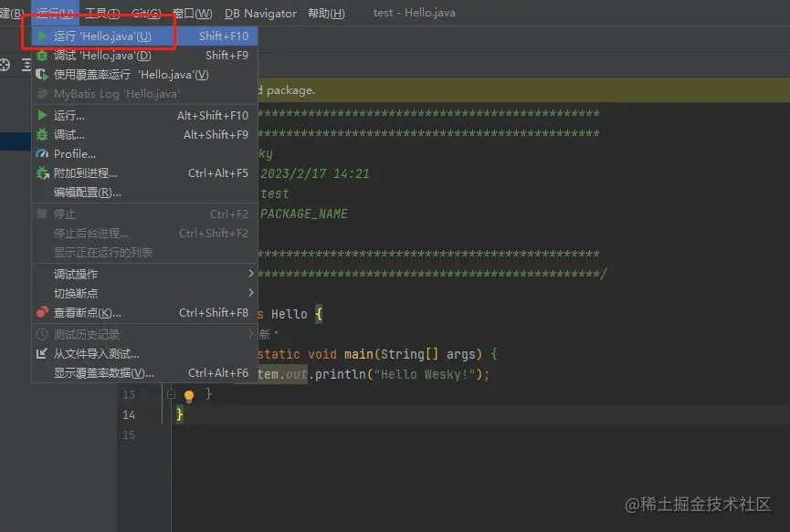Open 编辑配置(R)... menu entry
This screenshot has width=790, height=532.
pyautogui.click(x=144, y=193)
